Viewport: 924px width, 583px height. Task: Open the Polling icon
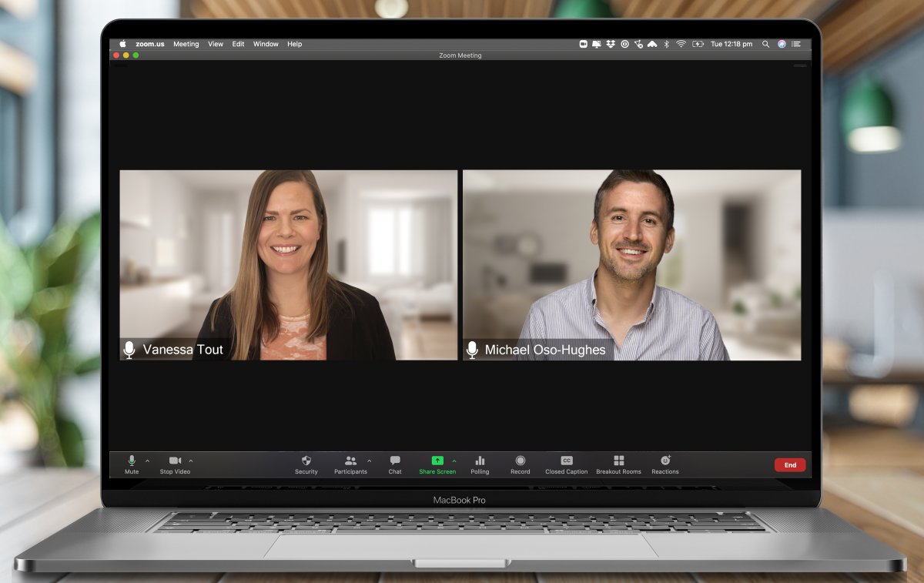tap(480, 461)
